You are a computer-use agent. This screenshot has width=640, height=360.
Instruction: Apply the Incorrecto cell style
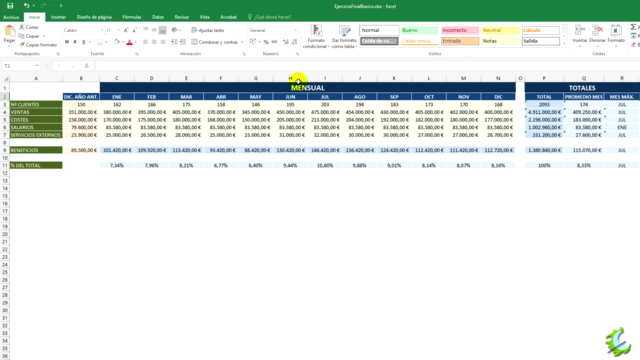(x=460, y=30)
